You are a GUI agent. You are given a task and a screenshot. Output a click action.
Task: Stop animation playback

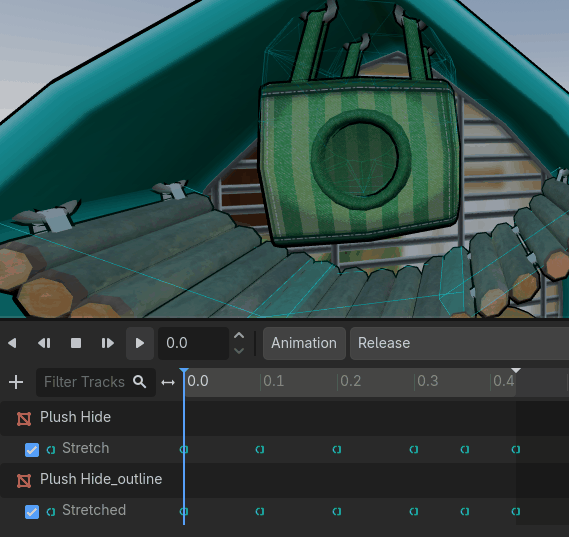(76, 343)
